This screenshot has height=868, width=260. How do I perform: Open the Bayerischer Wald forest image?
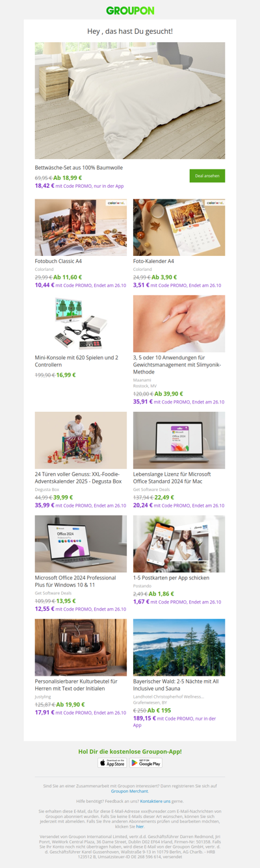(x=179, y=647)
